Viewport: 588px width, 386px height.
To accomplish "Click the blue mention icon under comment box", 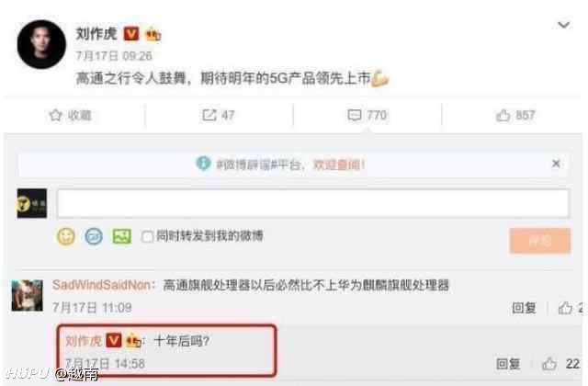I will click(94, 236).
